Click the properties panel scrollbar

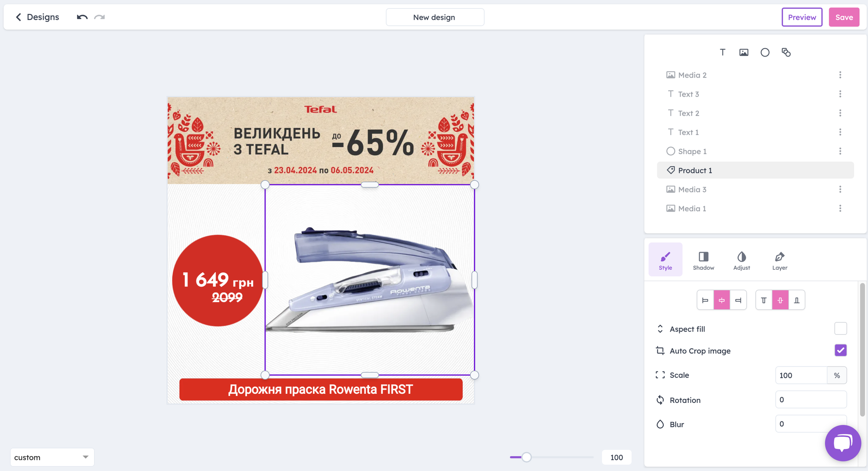(862, 350)
